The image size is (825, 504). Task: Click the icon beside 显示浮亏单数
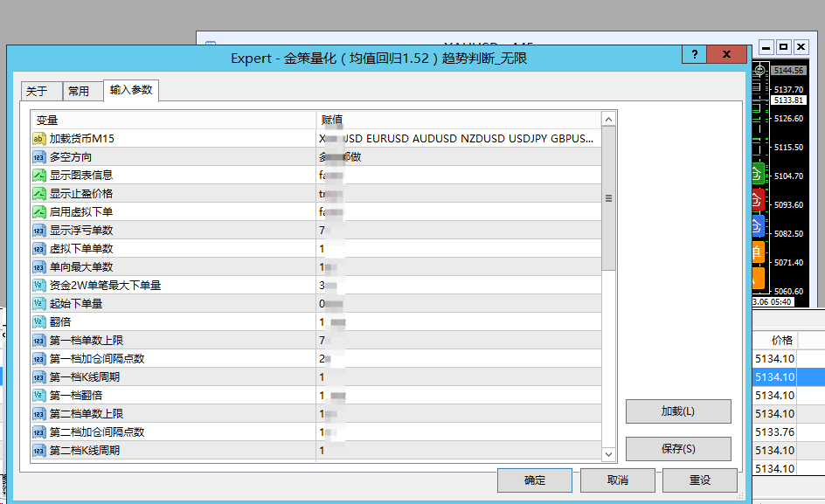[x=39, y=231]
